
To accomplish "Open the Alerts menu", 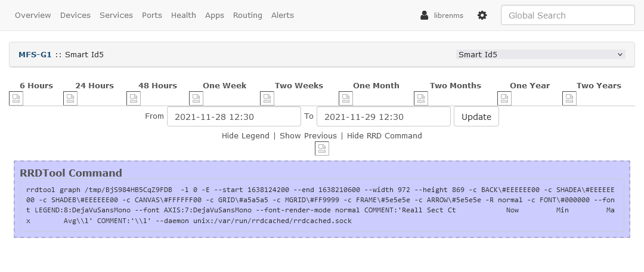I will (283, 15).
